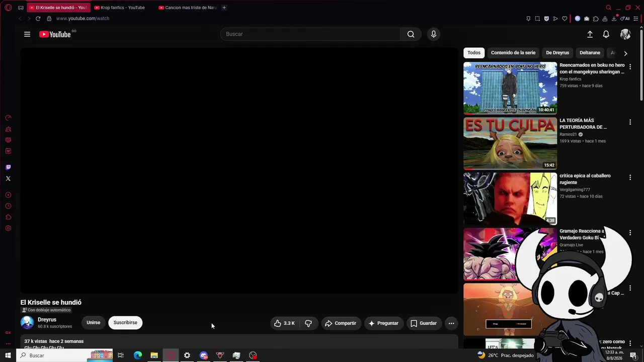This screenshot has height=362, width=644.
Task: Open YouTube notifications bell
Action: point(606,34)
